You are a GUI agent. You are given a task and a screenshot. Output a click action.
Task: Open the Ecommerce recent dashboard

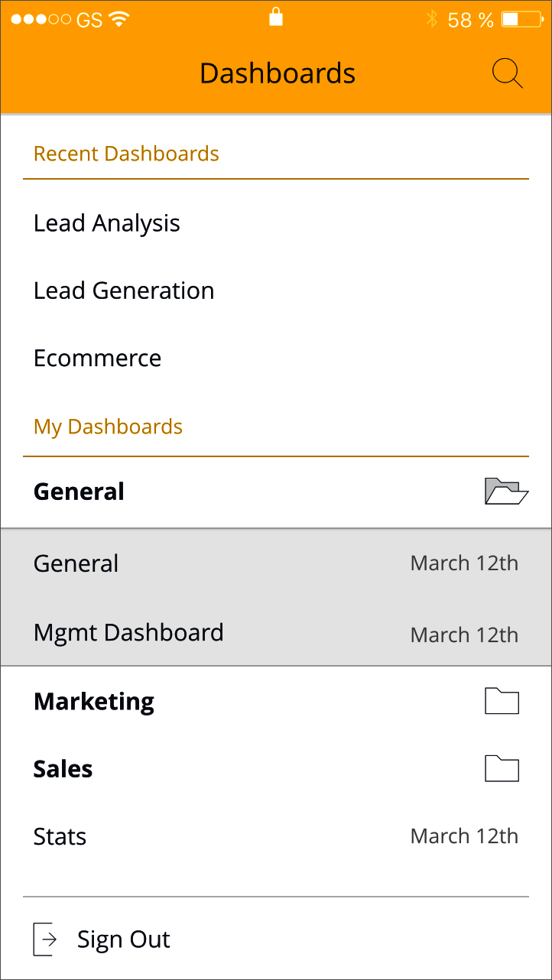(98, 358)
